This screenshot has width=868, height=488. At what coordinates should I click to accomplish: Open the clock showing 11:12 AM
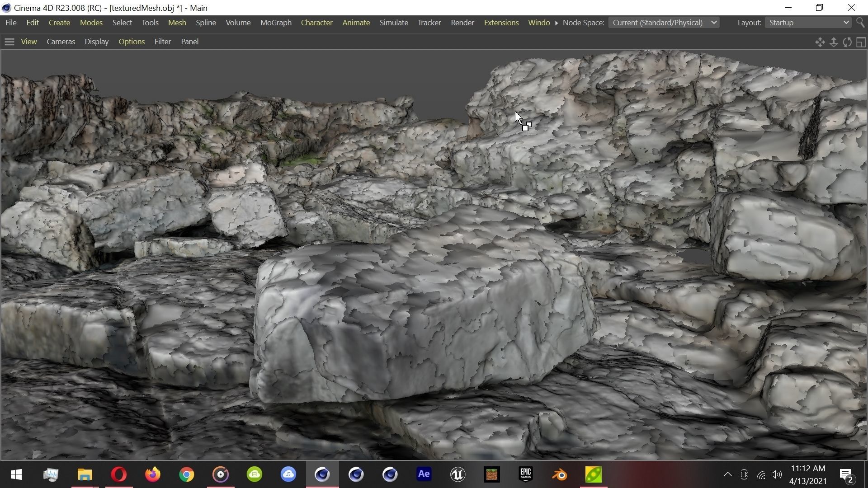808,474
